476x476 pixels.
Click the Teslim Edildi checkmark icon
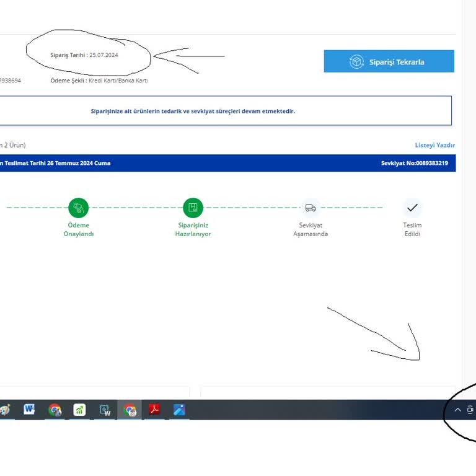click(x=412, y=208)
